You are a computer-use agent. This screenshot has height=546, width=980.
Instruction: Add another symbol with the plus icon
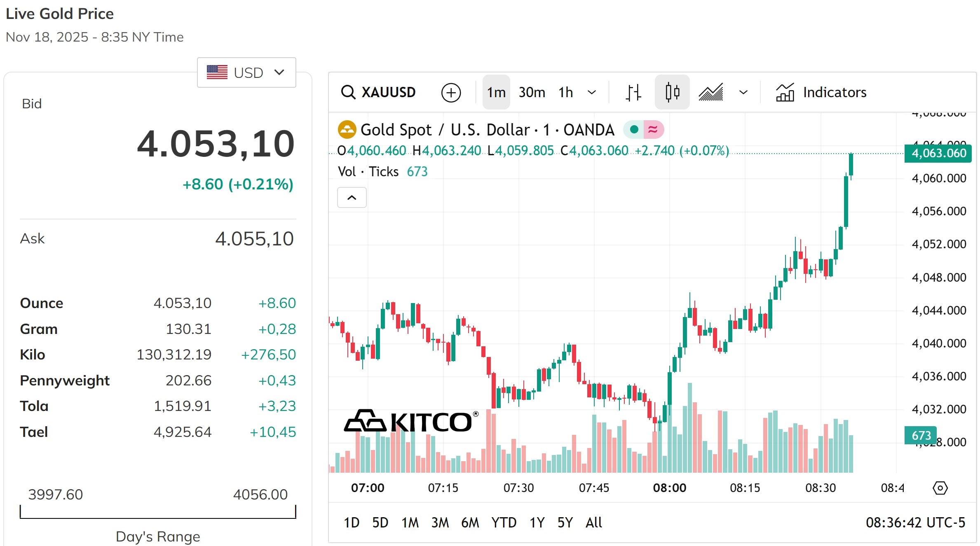tap(451, 92)
